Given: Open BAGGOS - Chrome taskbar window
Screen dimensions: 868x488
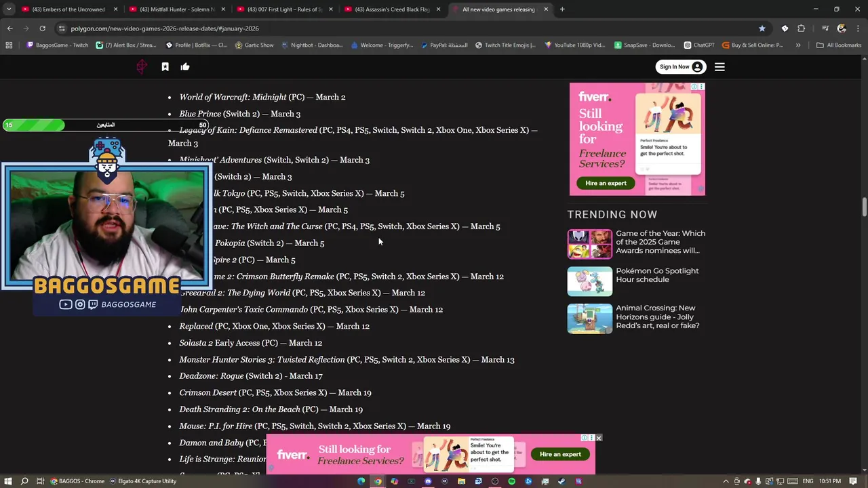Looking at the screenshot, I should point(77,481).
